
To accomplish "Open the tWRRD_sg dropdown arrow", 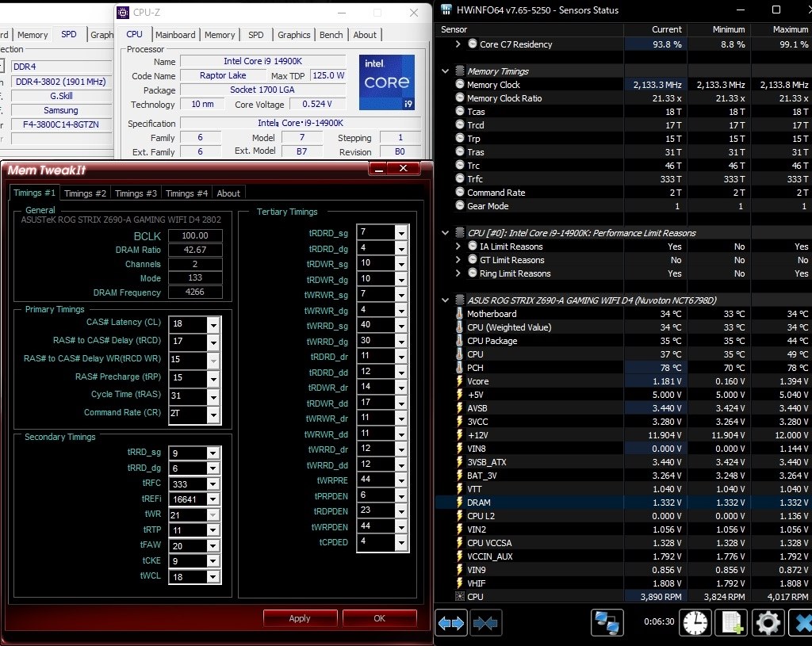I will 401,326.
